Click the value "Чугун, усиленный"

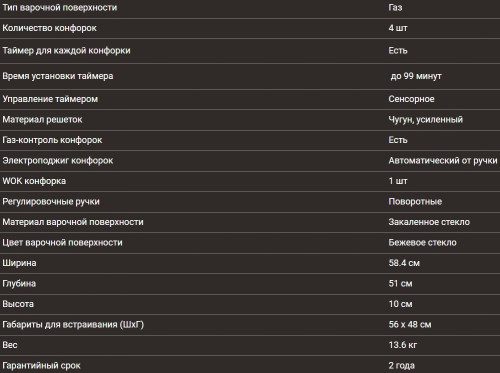[x=426, y=120]
